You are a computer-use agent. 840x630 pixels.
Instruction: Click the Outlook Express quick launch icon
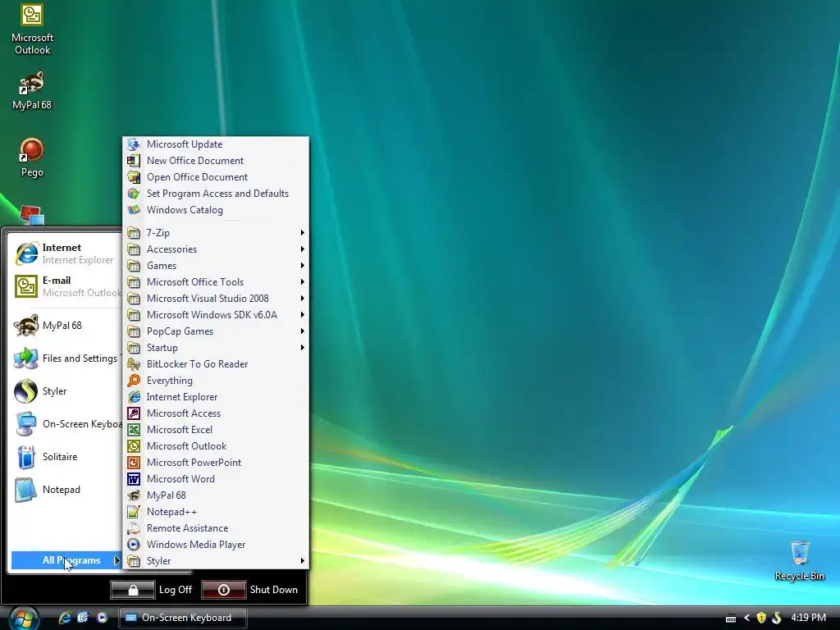[x=83, y=618]
